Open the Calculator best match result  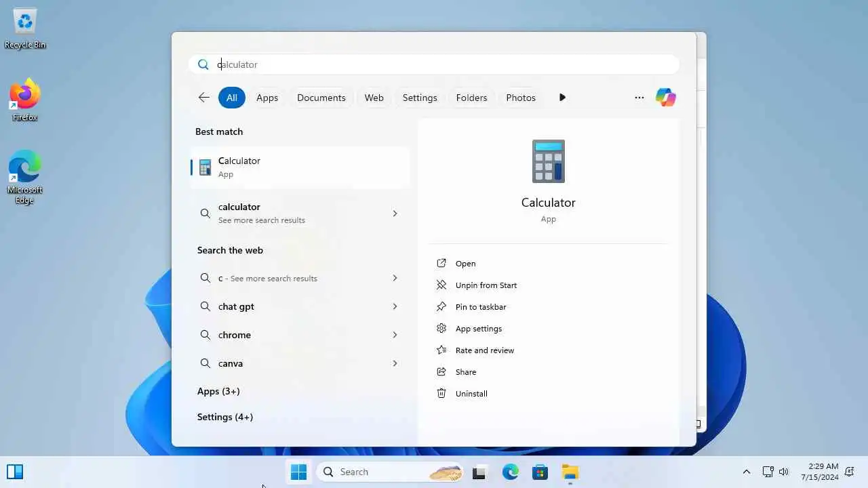pos(300,167)
